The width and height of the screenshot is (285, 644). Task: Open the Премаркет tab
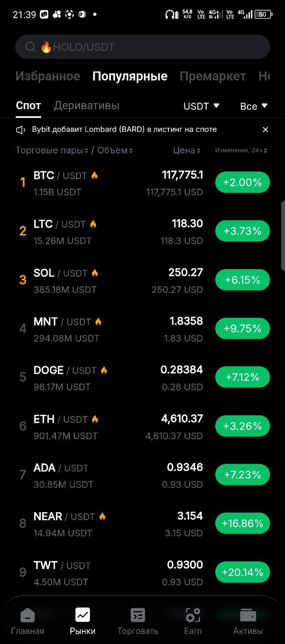[213, 76]
